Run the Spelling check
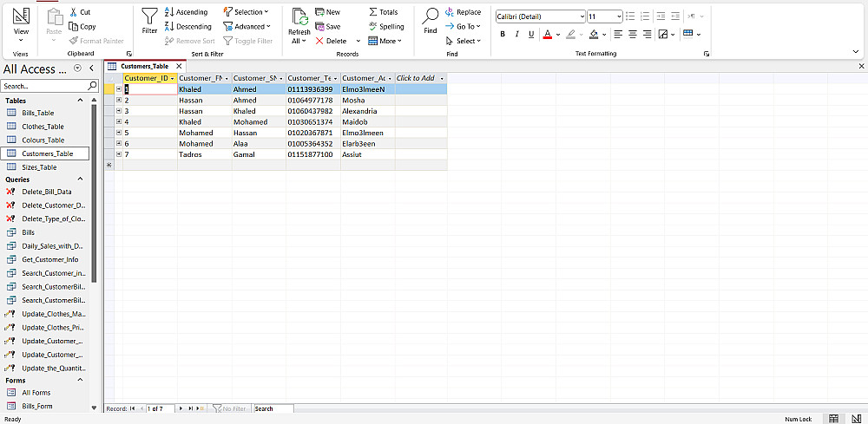This screenshot has width=868, height=424. [386, 26]
